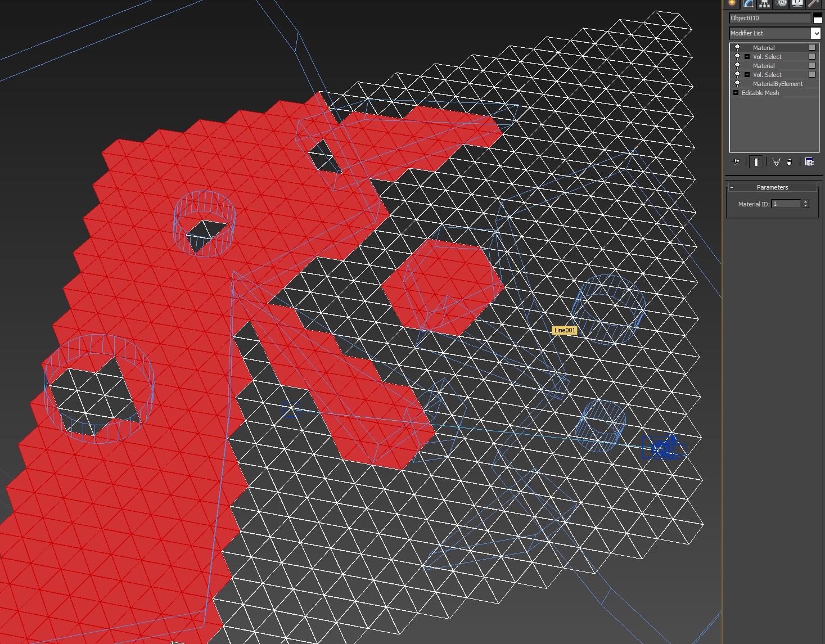
Task: Select the topmost Material modifier entry
Action: (764, 48)
